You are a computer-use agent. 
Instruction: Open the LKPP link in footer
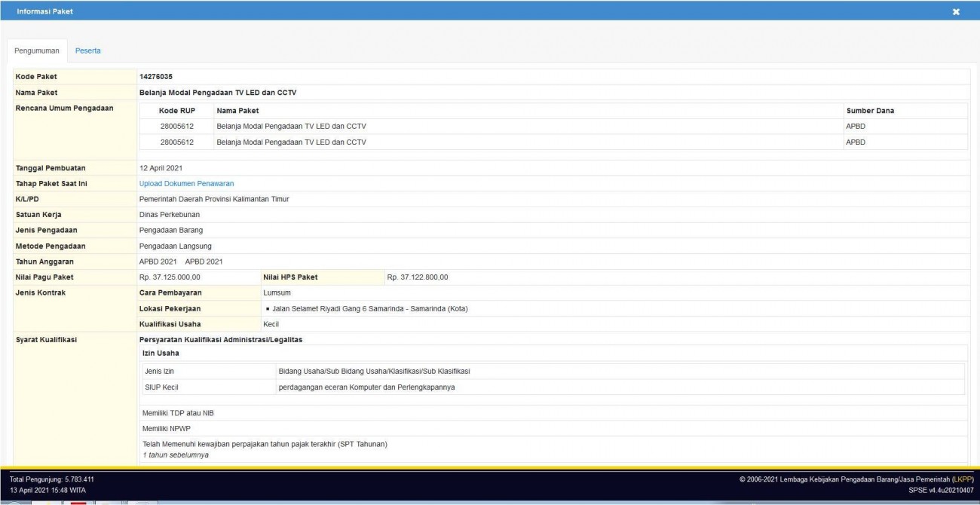point(963,479)
